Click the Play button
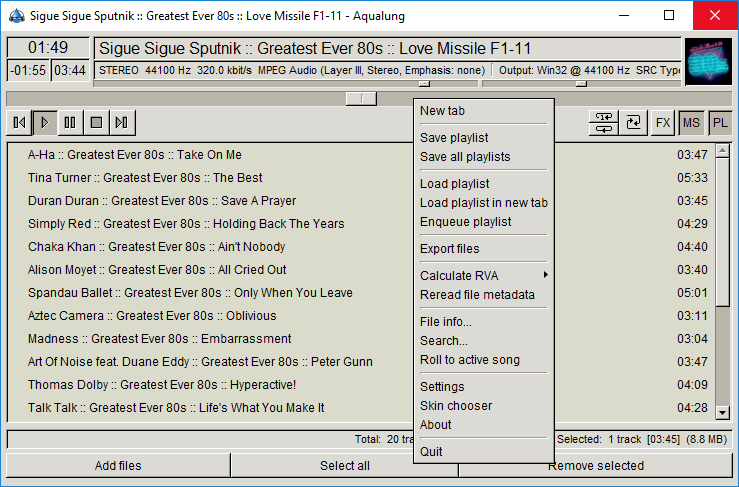Screen dimensions: 739x487 [45, 123]
